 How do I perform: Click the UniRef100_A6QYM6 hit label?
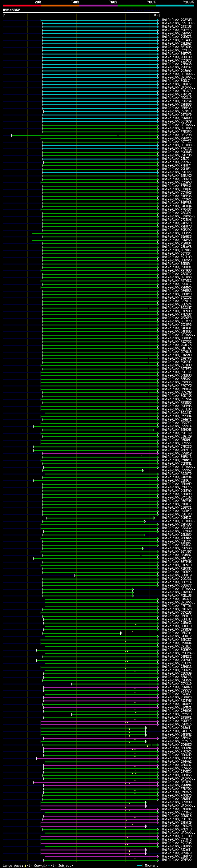pyautogui.click(x=177, y=501)
